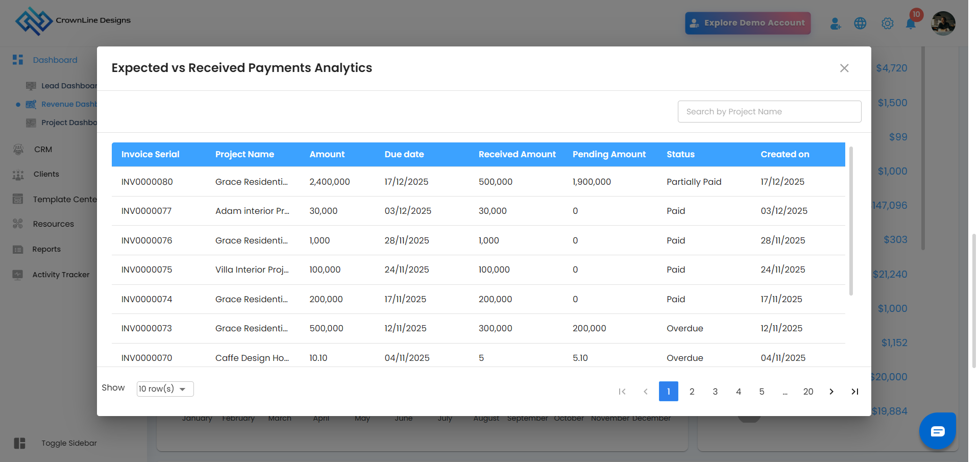Screen dimensions: 980x462
Task: Click the Status column header
Action: [x=680, y=154]
